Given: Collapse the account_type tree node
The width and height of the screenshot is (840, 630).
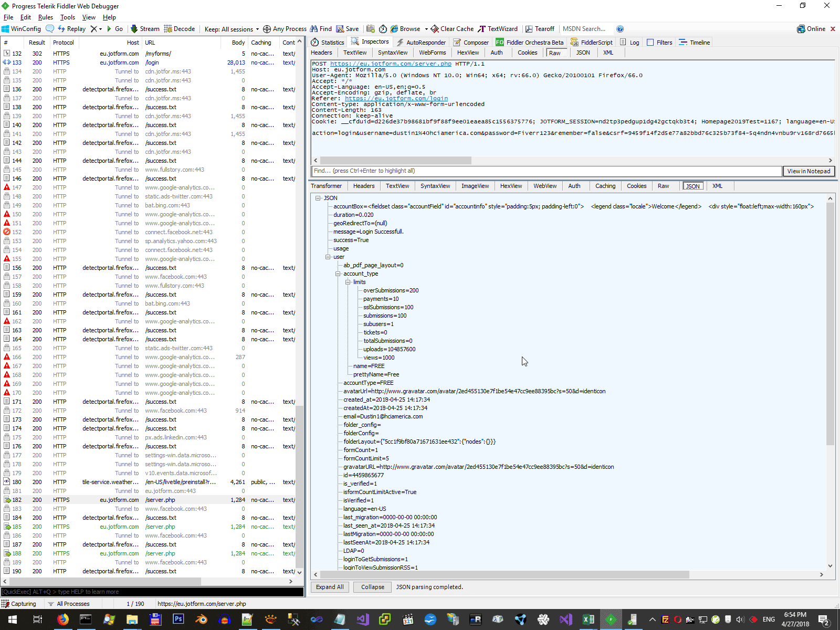Looking at the screenshot, I should [x=338, y=274].
